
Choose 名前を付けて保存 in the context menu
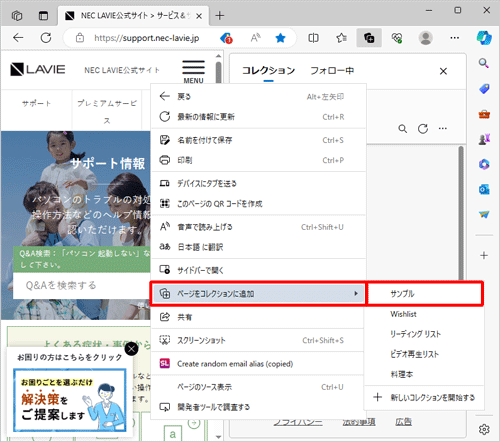pos(258,140)
